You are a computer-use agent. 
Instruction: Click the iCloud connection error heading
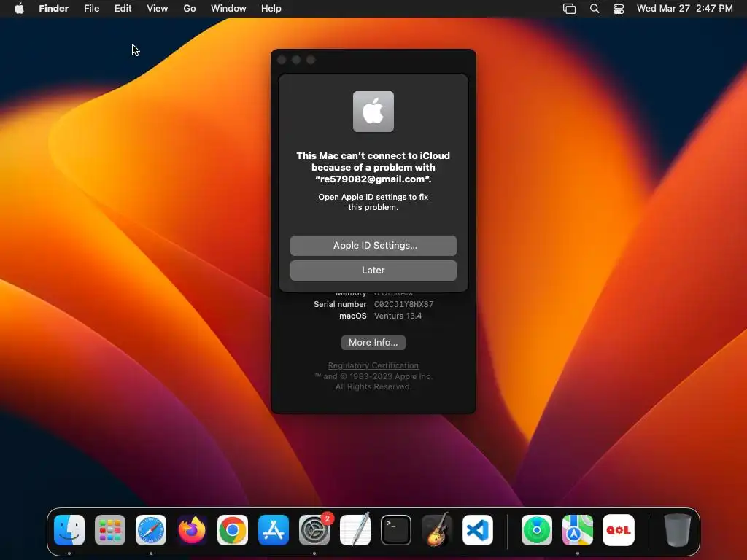[x=373, y=167]
